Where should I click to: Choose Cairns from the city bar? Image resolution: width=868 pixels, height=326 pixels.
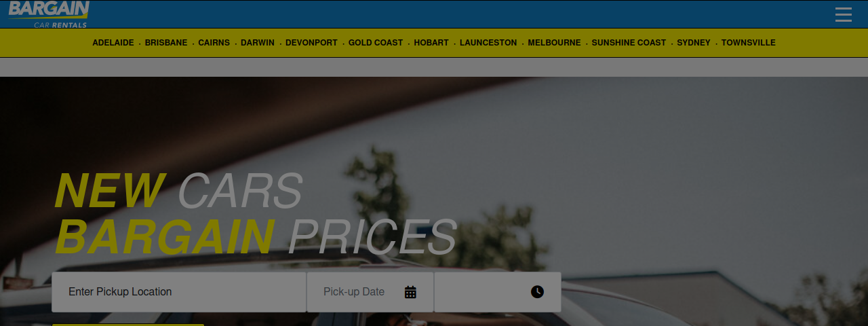click(x=214, y=43)
